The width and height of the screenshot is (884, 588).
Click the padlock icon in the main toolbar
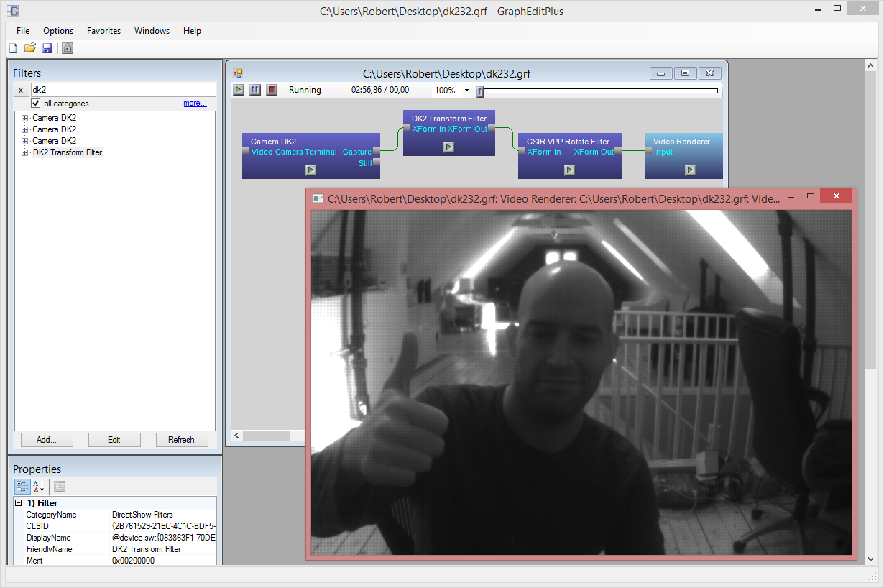(x=68, y=48)
